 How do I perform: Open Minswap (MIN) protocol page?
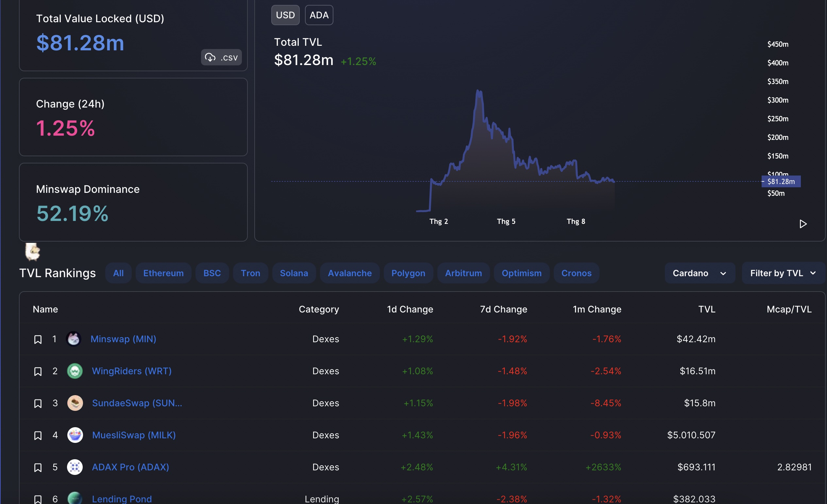[x=123, y=339]
